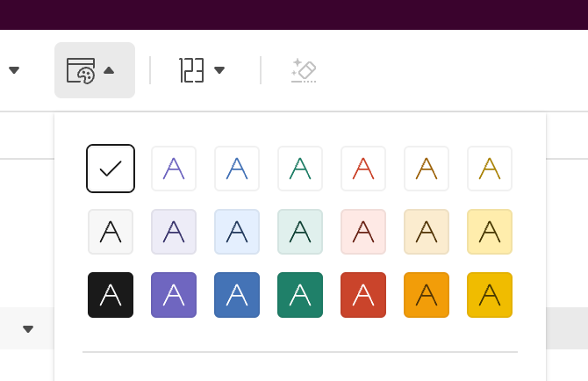Select the red outline text style
This screenshot has width=588, height=381.
(363, 169)
